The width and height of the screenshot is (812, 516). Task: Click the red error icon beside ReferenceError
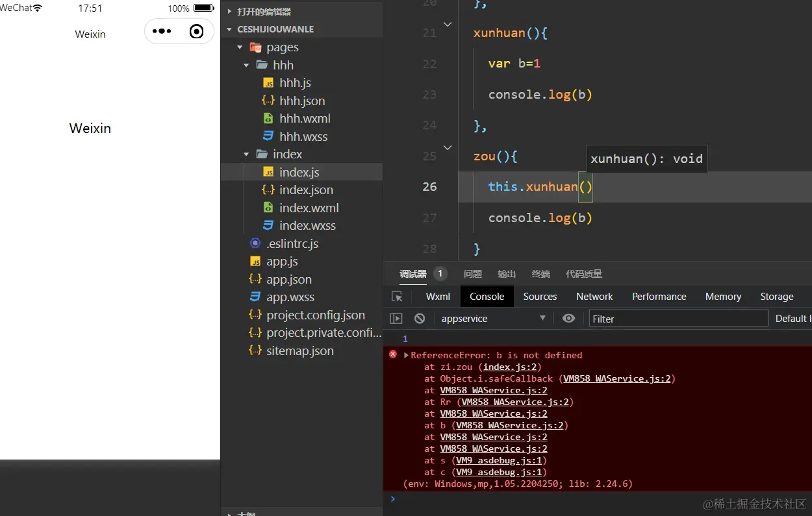pyautogui.click(x=393, y=354)
